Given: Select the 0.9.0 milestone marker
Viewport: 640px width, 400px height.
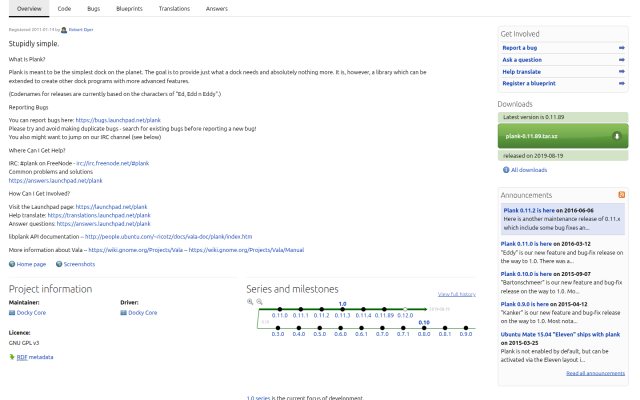Looking at the screenshot, I should [x=466, y=328].
